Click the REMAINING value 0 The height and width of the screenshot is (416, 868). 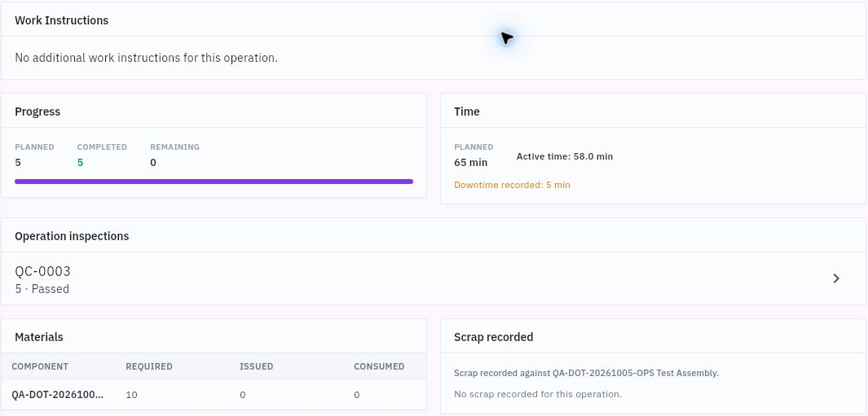coord(153,163)
